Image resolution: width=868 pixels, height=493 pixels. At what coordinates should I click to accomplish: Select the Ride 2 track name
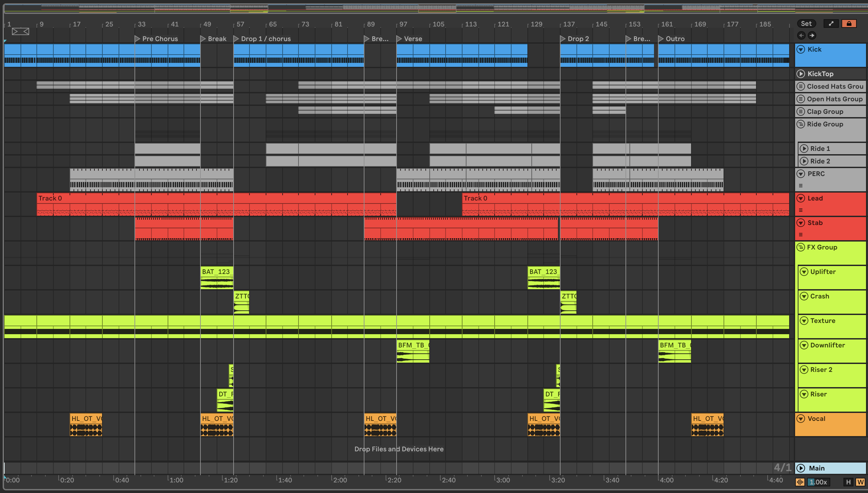click(820, 161)
